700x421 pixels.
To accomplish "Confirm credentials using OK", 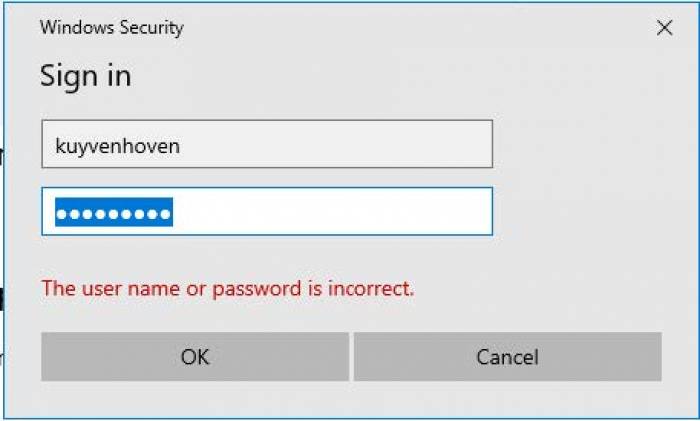I will point(195,356).
